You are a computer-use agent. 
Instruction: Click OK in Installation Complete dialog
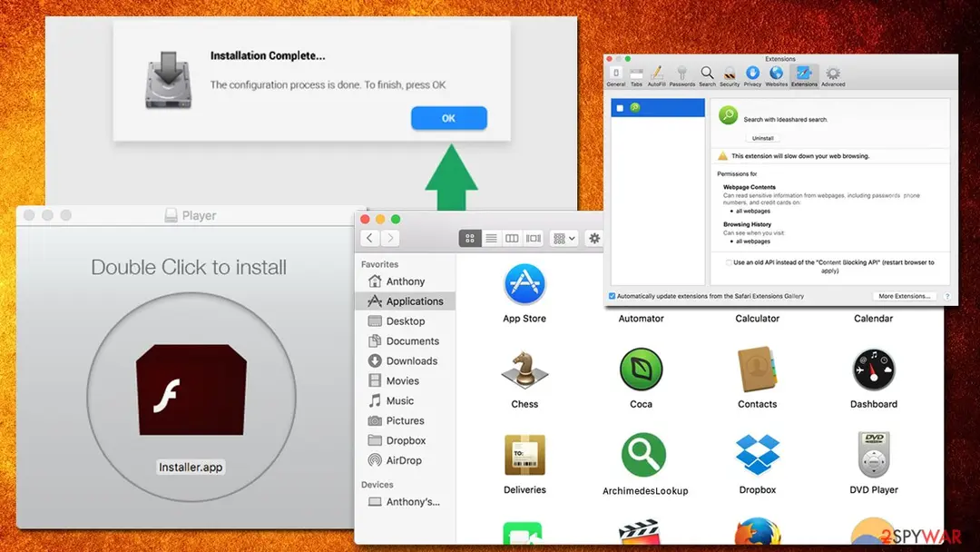449,118
